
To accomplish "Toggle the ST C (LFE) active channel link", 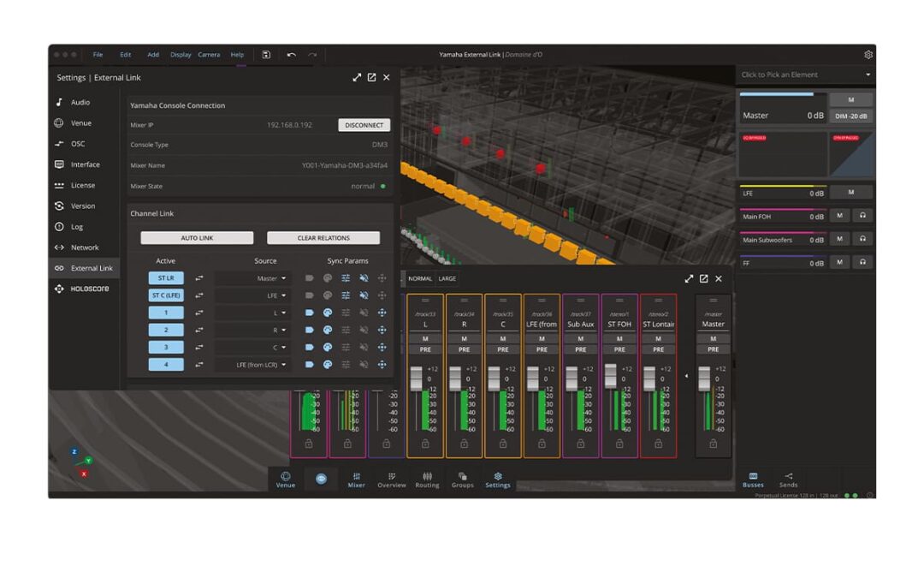I will point(166,295).
